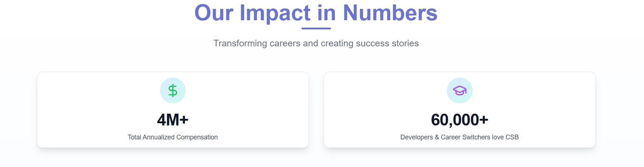Click the green dollar sign icon

pyautogui.click(x=172, y=90)
